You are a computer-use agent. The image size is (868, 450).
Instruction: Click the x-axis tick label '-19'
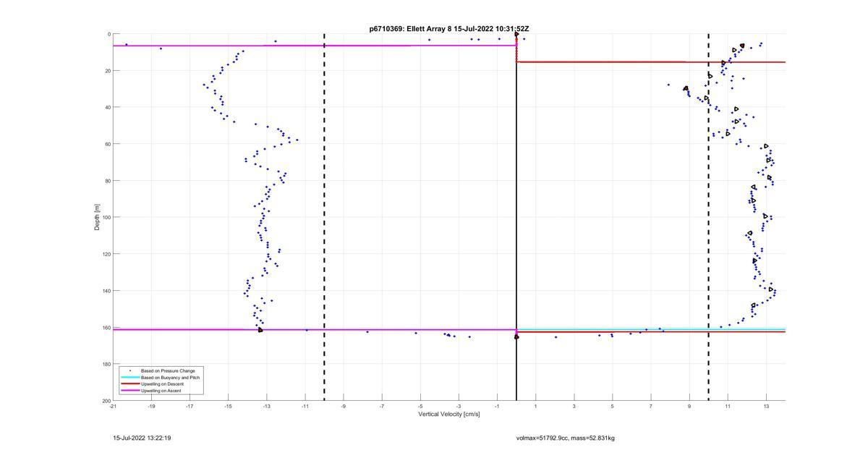(x=151, y=407)
